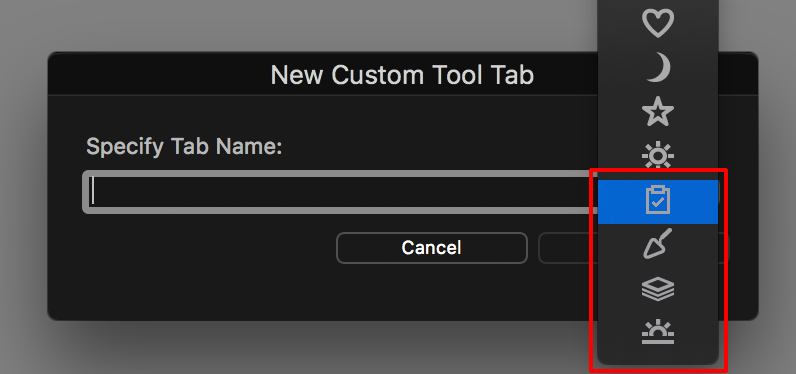Choose the sunrise horizon icon
Image resolution: width=796 pixels, height=374 pixels.
658,332
